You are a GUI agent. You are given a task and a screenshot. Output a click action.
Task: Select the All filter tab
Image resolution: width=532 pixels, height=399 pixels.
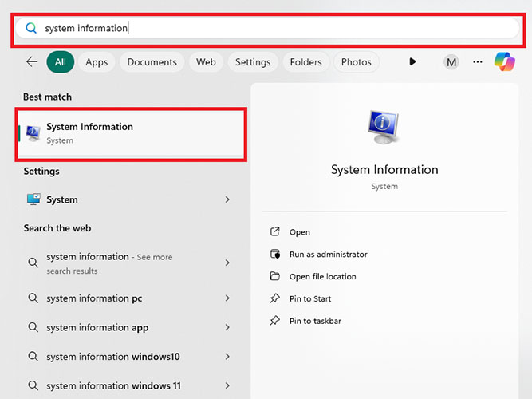pos(61,62)
